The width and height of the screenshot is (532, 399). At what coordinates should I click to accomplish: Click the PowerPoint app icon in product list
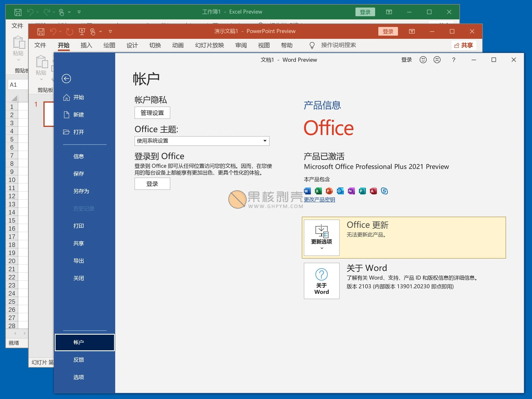click(x=329, y=191)
